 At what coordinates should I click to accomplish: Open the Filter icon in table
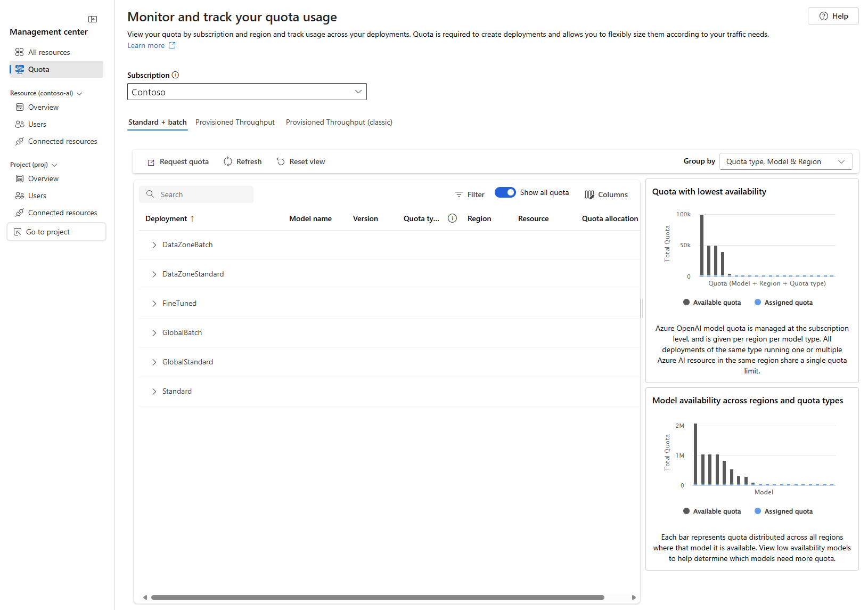458,194
